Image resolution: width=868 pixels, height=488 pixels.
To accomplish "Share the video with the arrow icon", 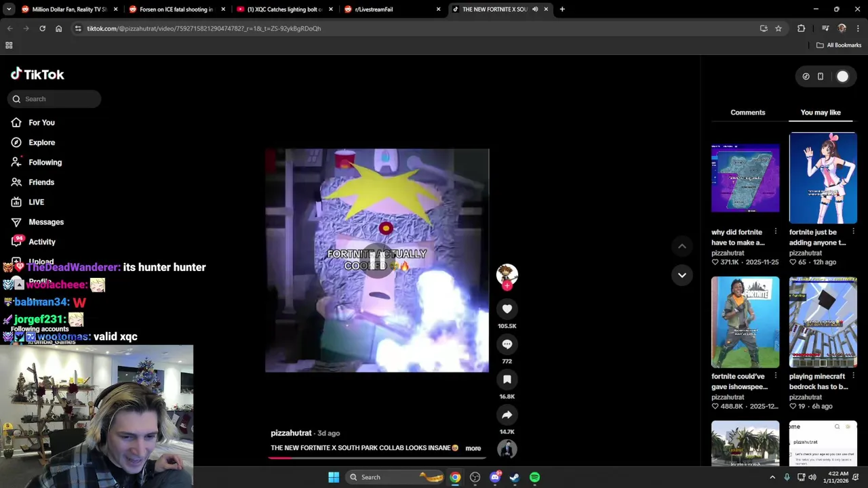I will pos(507,415).
